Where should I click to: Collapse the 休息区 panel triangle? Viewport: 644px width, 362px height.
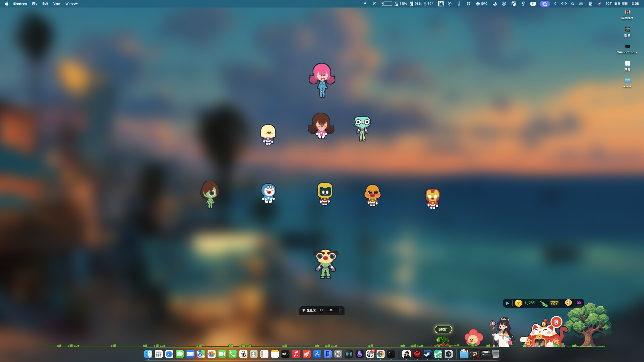(304, 310)
